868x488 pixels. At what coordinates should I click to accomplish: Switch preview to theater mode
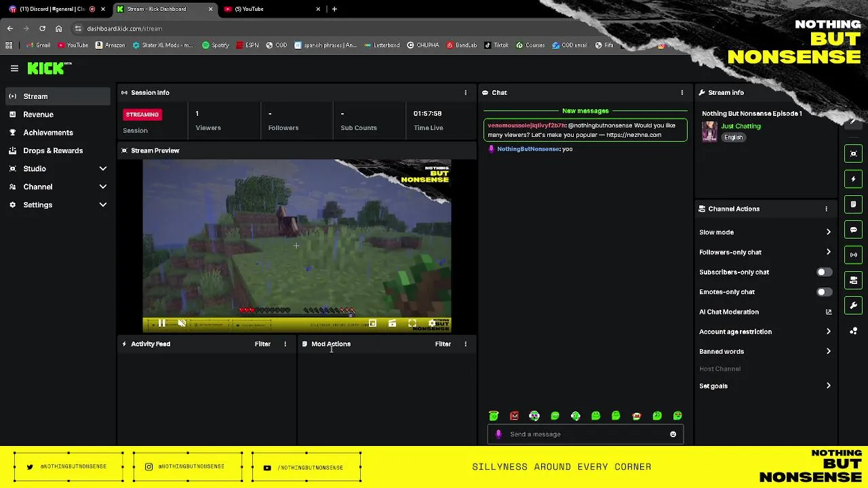click(x=392, y=324)
